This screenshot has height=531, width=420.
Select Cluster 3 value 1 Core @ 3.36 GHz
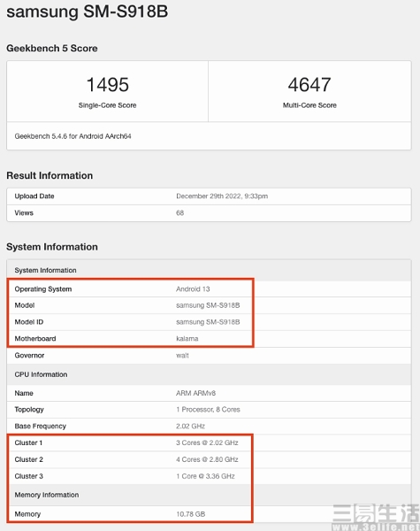coord(205,476)
